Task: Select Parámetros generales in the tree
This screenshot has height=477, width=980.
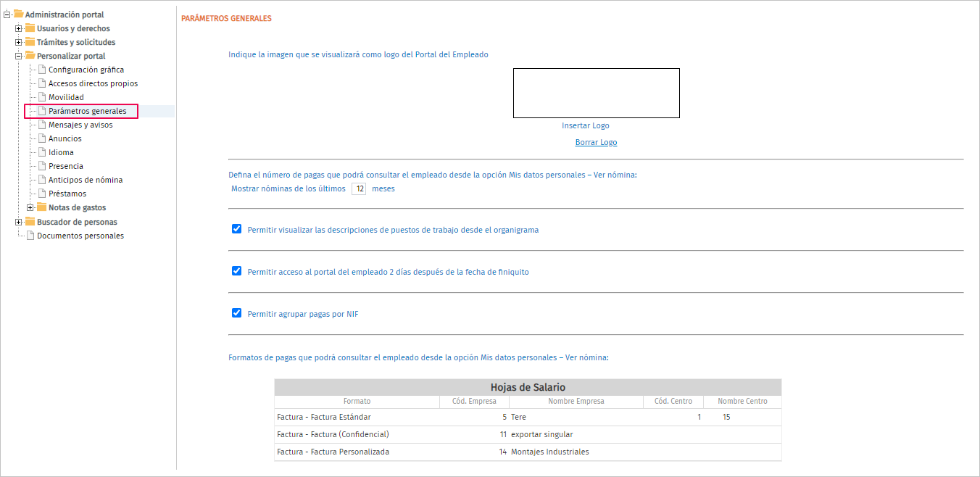Action: (87, 111)
